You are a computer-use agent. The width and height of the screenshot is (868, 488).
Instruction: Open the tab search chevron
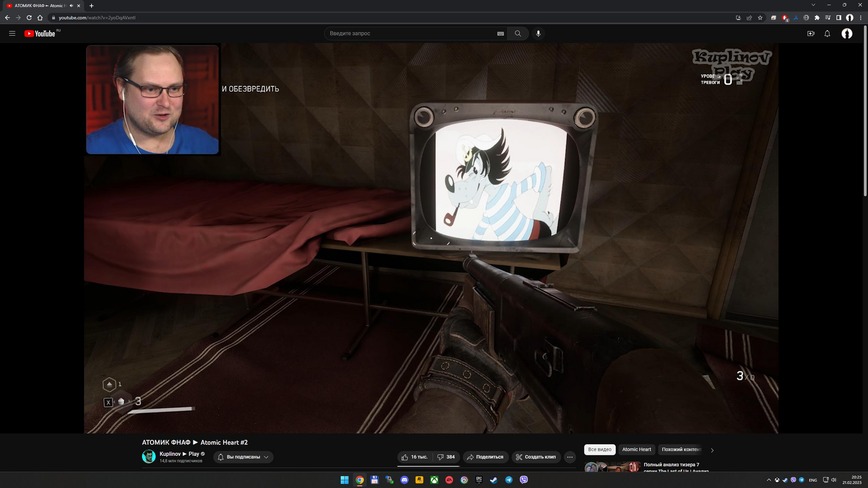tap(813, 5)
